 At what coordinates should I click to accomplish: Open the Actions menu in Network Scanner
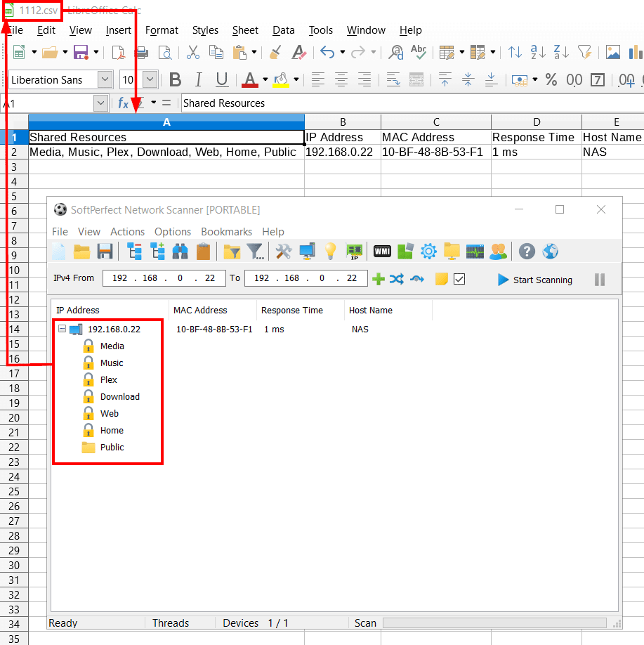[x=128, y=232]
